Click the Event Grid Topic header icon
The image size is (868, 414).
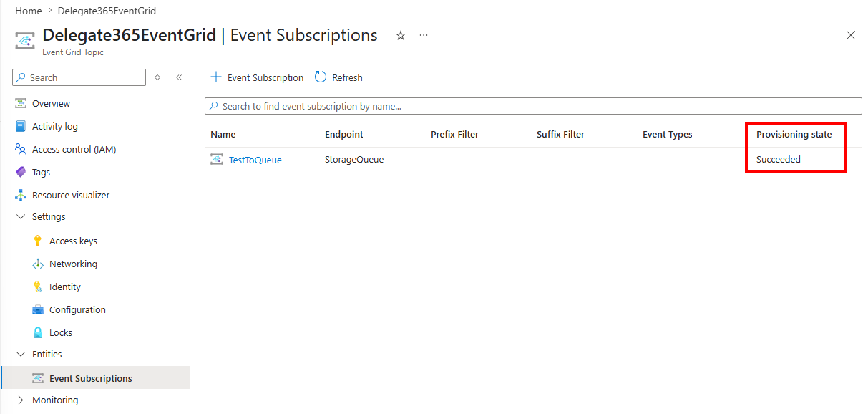[25, 41]
